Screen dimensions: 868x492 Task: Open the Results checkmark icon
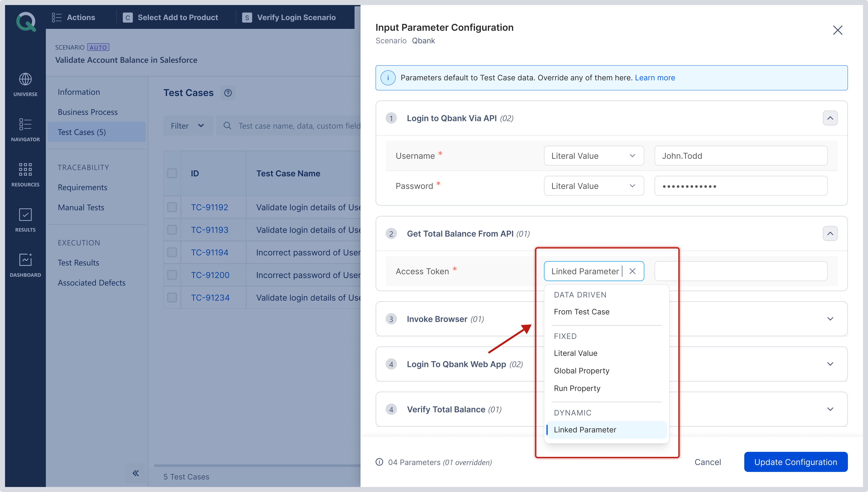[x=25, y=215]
